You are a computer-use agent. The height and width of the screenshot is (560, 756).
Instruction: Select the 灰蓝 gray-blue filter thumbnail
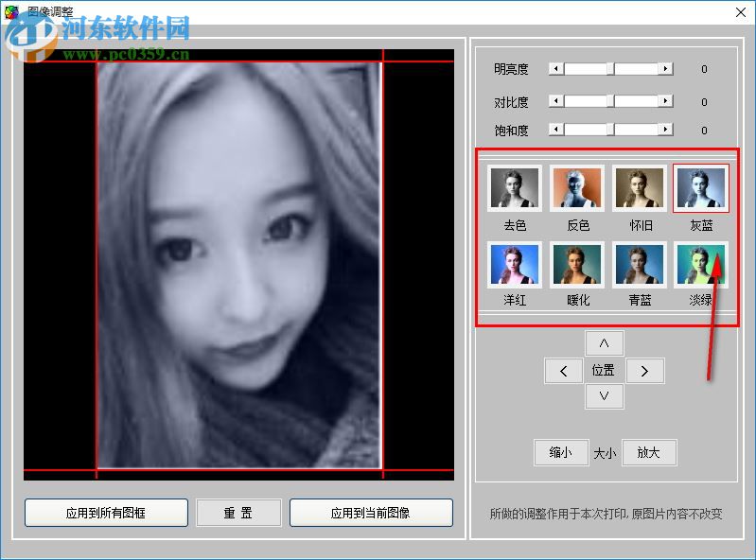click(701, 188)
